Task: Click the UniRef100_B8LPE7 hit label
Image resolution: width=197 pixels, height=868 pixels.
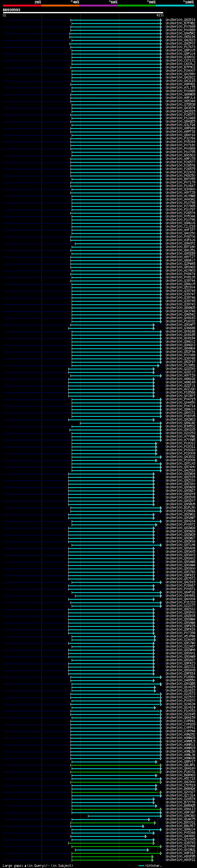Action: click(180, 826)
